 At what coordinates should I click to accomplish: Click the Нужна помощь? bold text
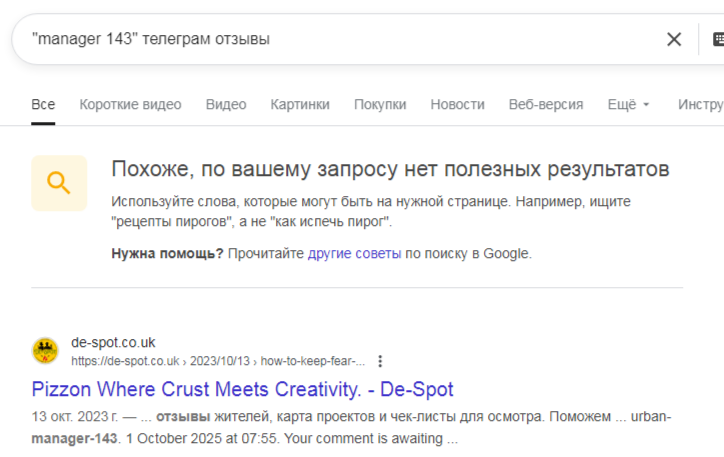pos(167,253)
